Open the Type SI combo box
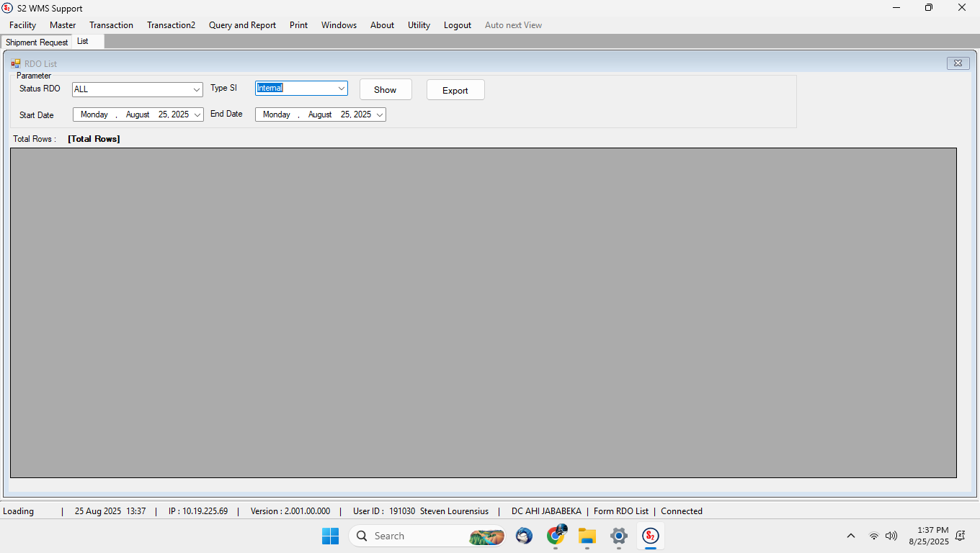Viewport: 980px width, 553px height. coord(342,89)
